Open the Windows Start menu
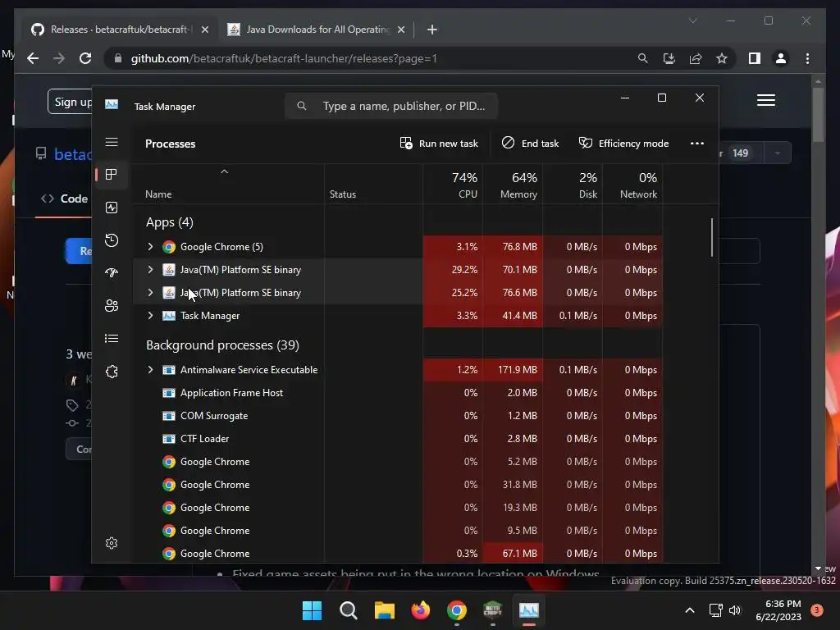 pos(312,610)
